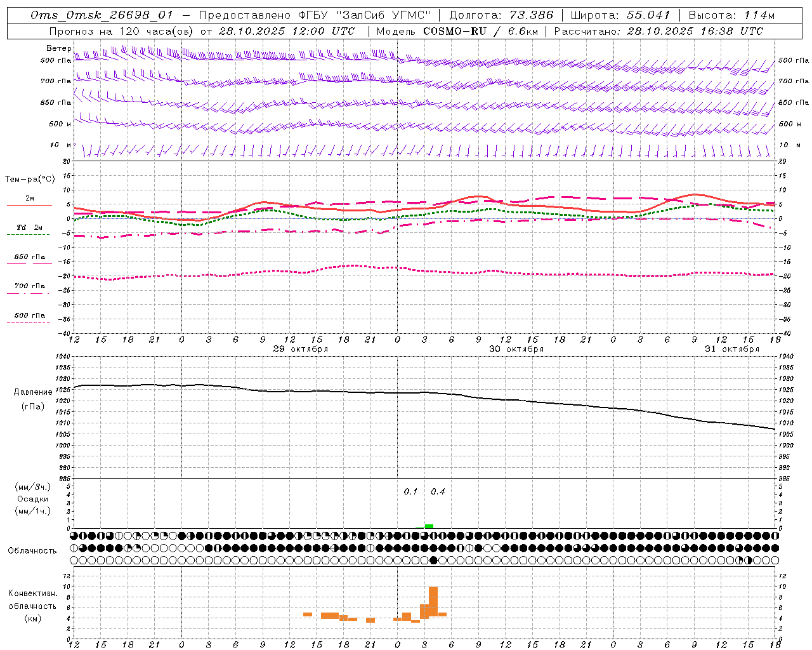This screenshot has width=812, height=650.
Task: Click the Рассчитано: 28.10.2025 16:38 UTC timestamp
Action: [659, 31]
